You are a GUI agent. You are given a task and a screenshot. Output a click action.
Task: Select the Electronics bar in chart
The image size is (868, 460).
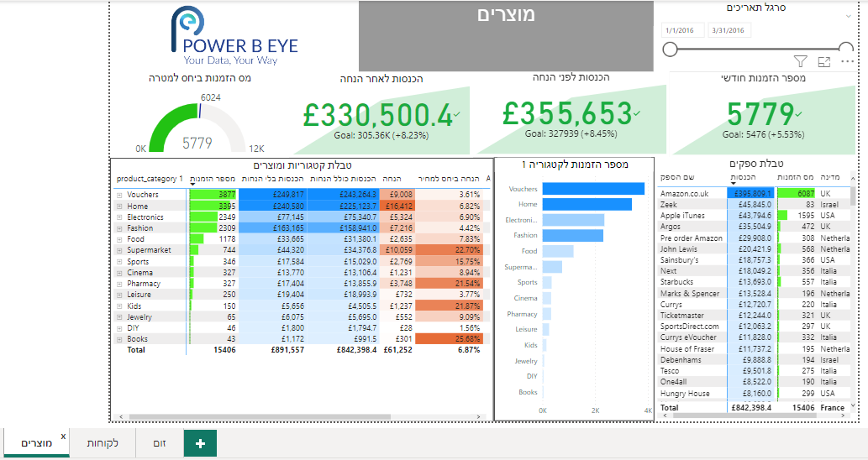click(573, 220)
